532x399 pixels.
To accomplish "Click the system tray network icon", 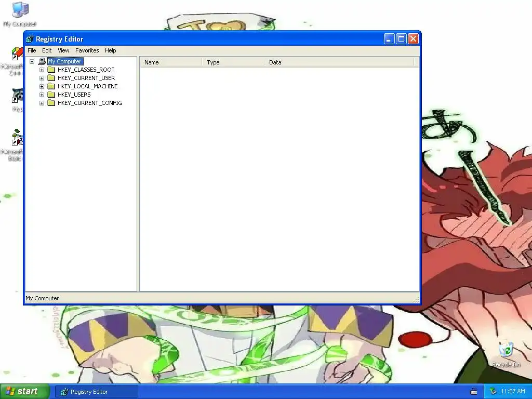I will click(x=493, y=392).
